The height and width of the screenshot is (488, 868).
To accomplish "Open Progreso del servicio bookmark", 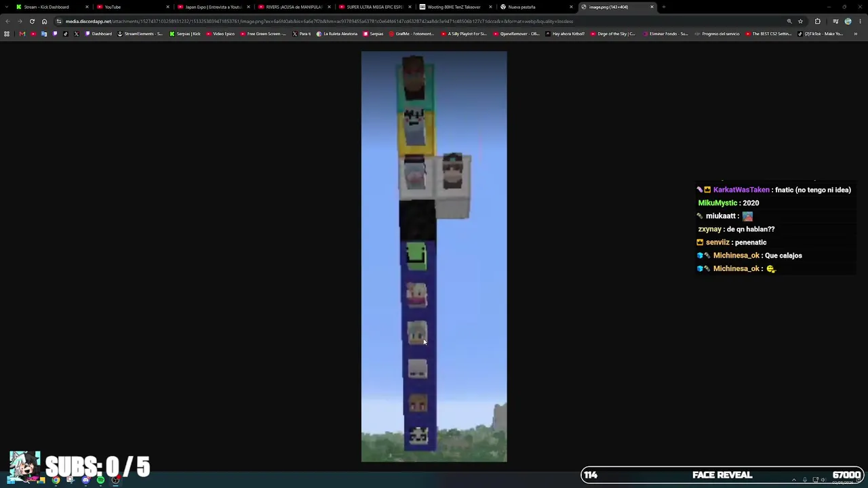I will [717, 34].
